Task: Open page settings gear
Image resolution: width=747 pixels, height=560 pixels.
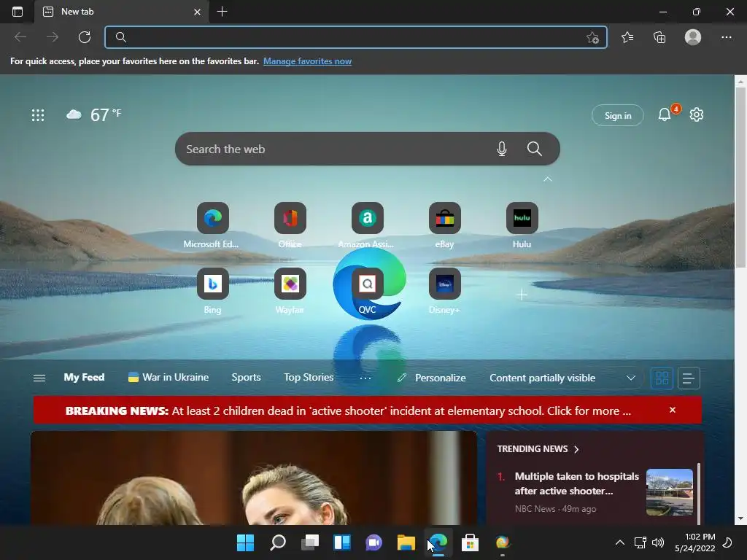Action: [697, 114]
